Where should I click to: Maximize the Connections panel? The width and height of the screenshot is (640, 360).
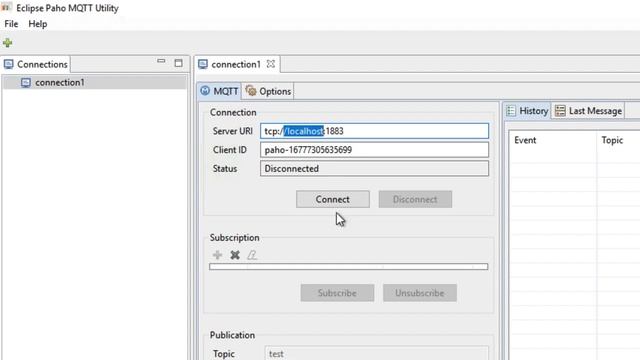[178, 63]
